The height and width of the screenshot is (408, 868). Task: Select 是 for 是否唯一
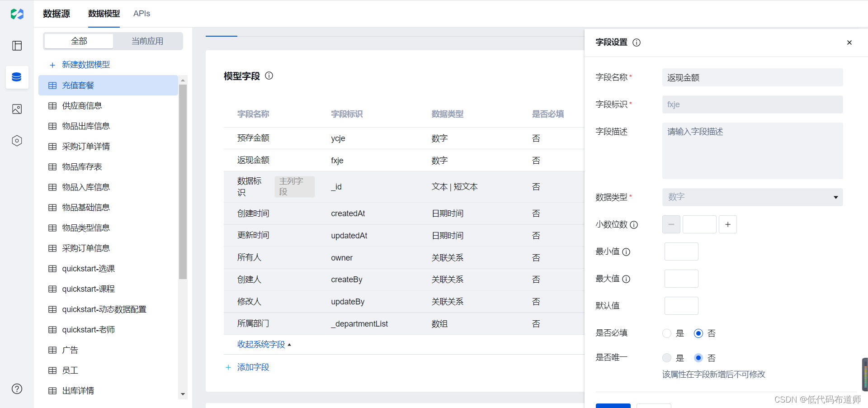click(x=667, y=358)
